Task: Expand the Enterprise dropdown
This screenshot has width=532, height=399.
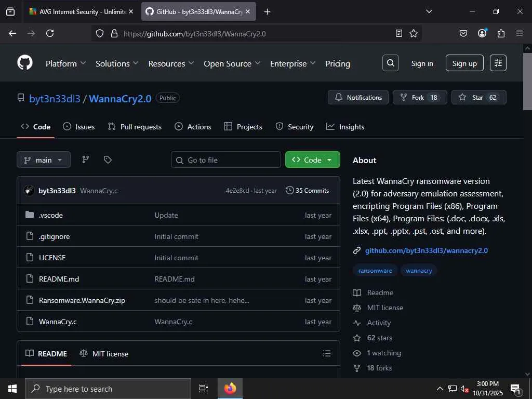Action: tap(292, 63)
